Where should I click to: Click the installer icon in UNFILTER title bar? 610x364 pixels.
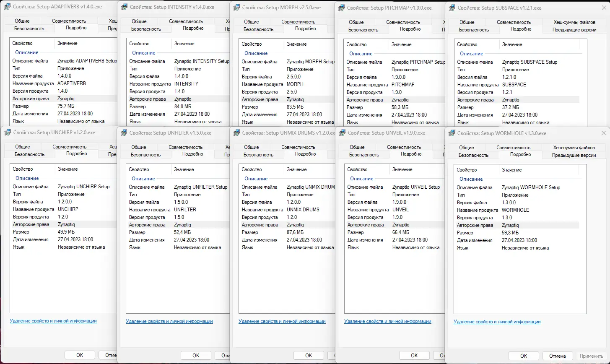124,133
